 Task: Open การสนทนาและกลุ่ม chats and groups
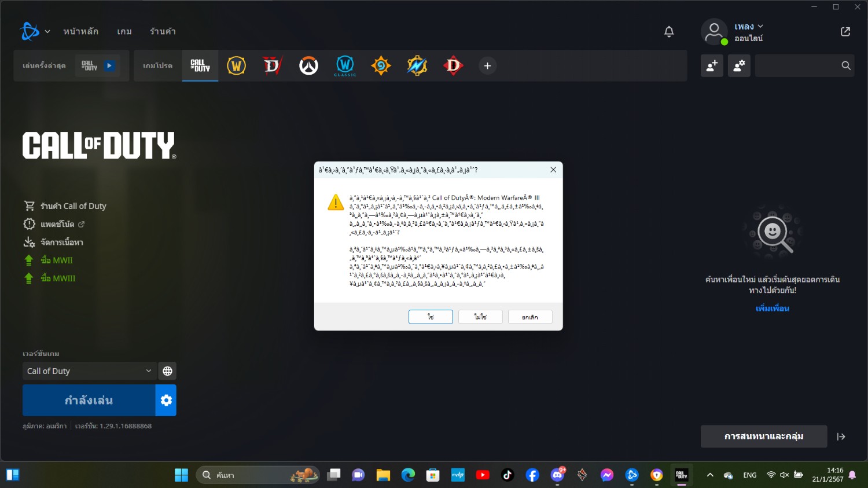pos(764,436)
